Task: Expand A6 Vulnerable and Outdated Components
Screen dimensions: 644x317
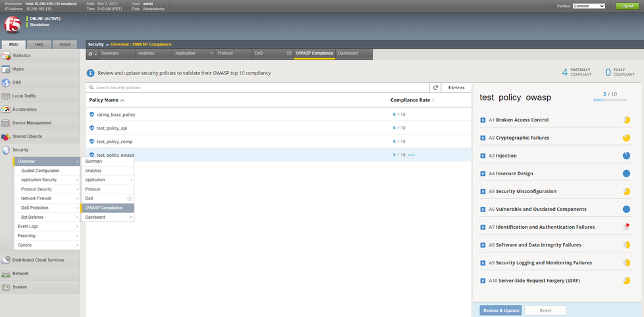Action: point(483,210)
